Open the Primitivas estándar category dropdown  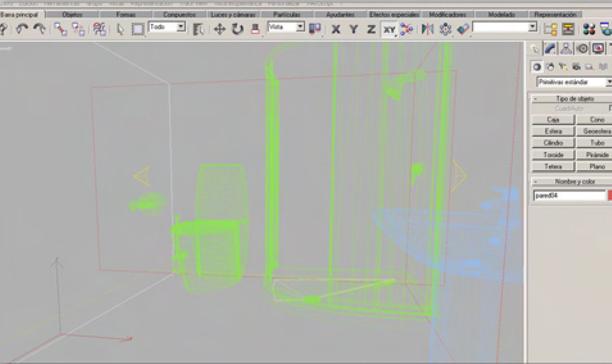point(609,82)
